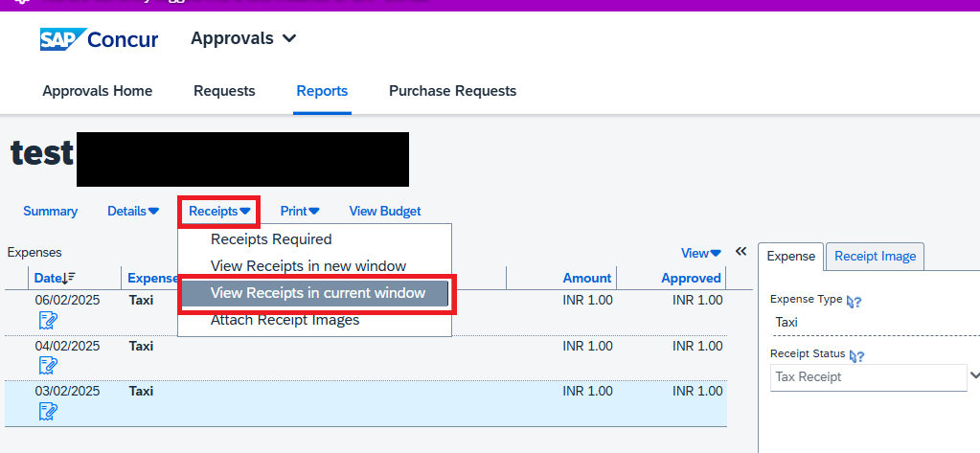
Task: Click the SAP Concur logo
Action: click(x=99, y=39)
